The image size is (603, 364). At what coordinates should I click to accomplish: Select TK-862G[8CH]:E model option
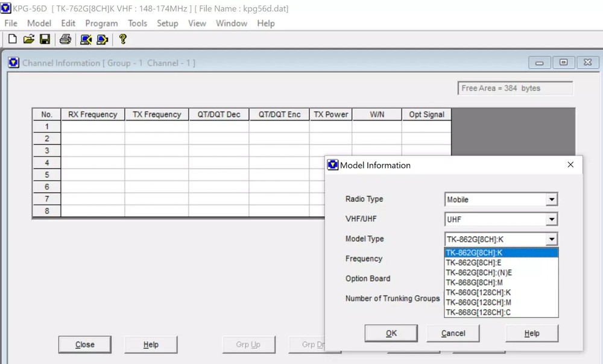501,263
